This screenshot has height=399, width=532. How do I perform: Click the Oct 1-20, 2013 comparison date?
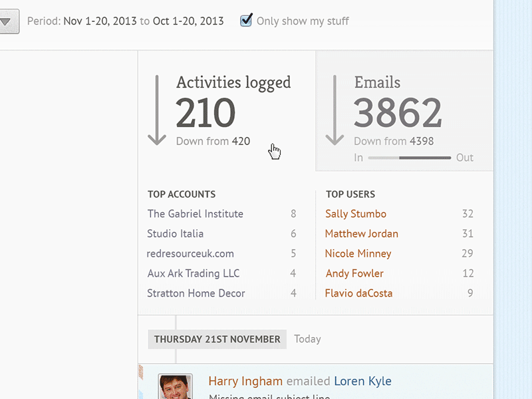(188, 21)
